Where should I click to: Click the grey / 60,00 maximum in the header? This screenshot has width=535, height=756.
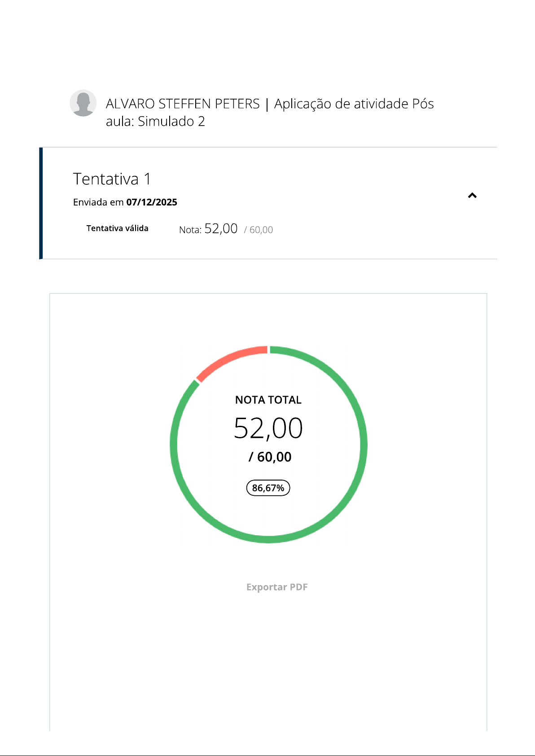pos(259,230)
